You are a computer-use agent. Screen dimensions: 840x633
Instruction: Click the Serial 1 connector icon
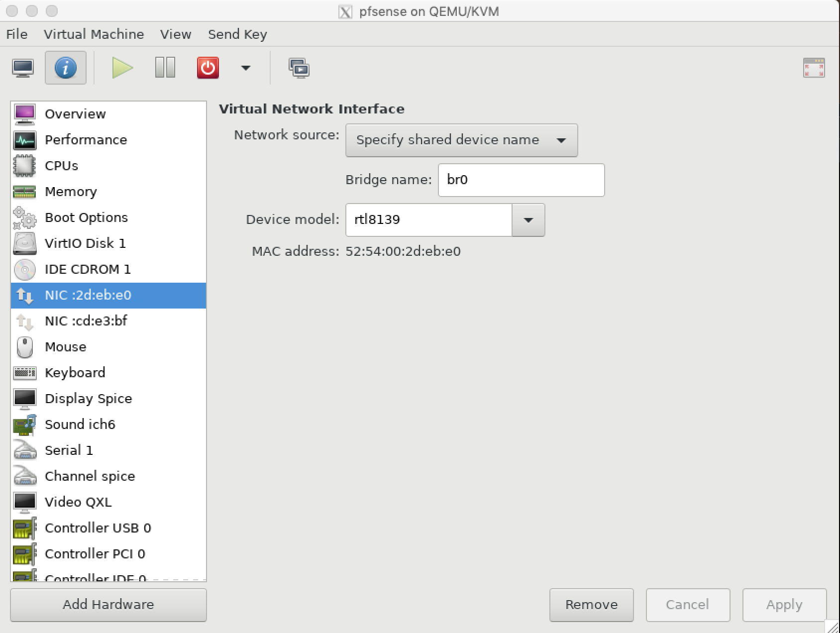24,450
